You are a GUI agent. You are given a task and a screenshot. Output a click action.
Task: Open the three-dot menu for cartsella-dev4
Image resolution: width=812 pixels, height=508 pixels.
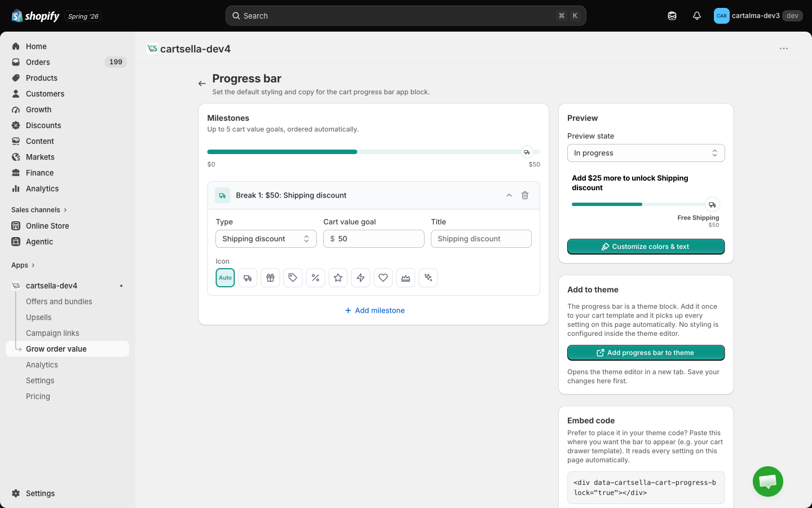tap(784, 49)
